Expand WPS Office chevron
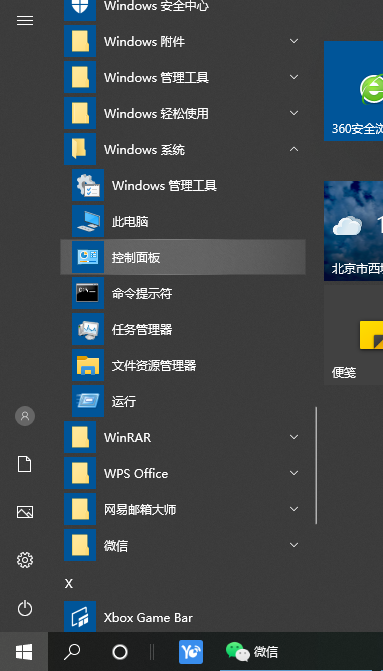 coord(294,473)
